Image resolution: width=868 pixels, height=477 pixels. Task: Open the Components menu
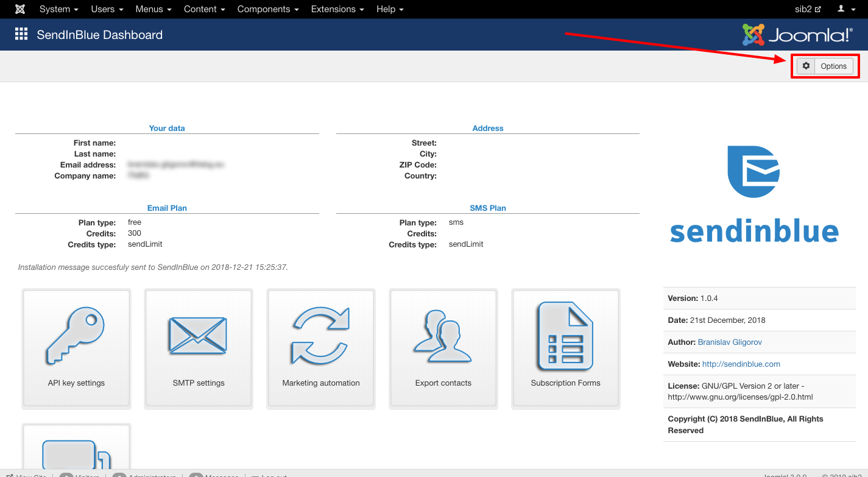point(267,9)
